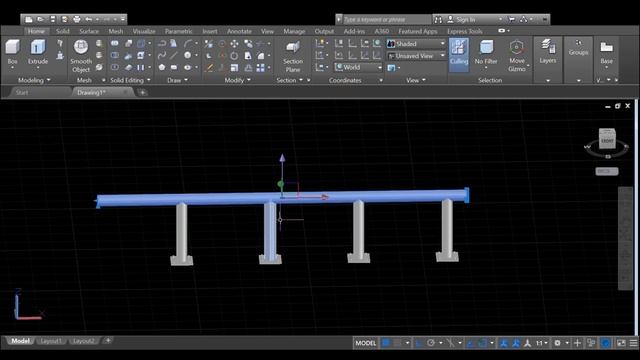Focus the keyword search field

coord(387,19)
